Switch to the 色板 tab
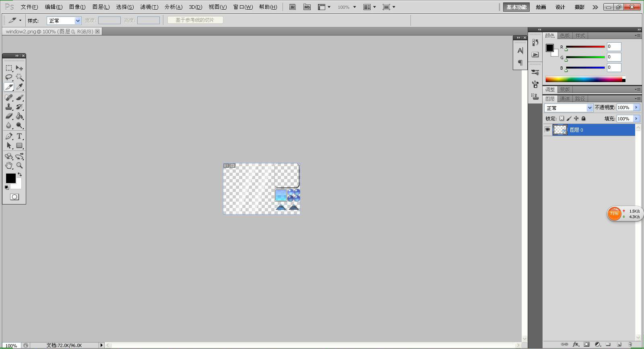Screen dimensions: 644x349 (x=565, y=36)
